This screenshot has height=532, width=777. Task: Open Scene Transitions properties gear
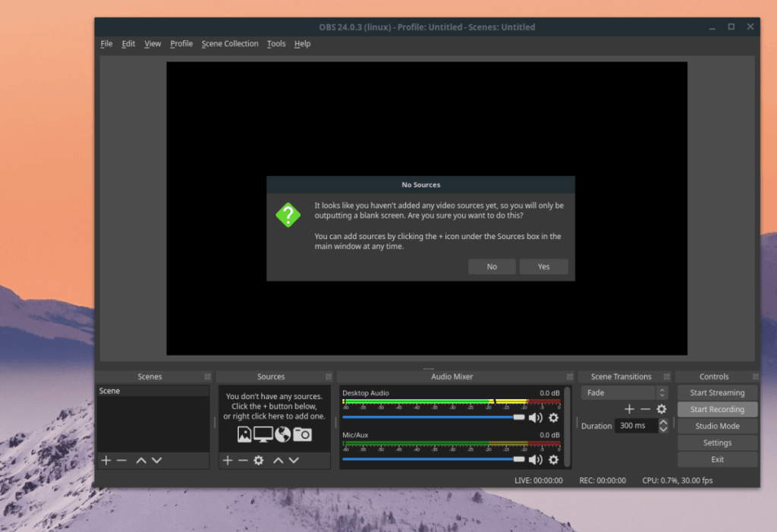tap(661, 408)
